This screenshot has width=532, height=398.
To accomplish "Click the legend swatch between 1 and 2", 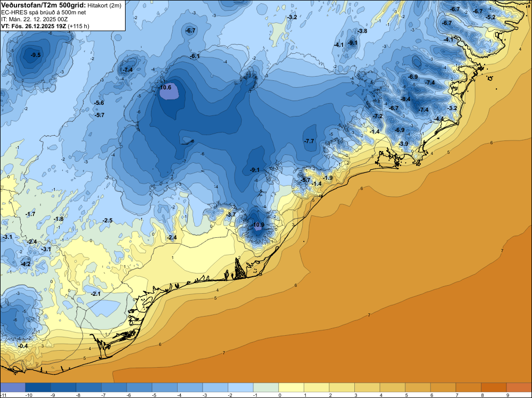I will (x=317, y=387).
